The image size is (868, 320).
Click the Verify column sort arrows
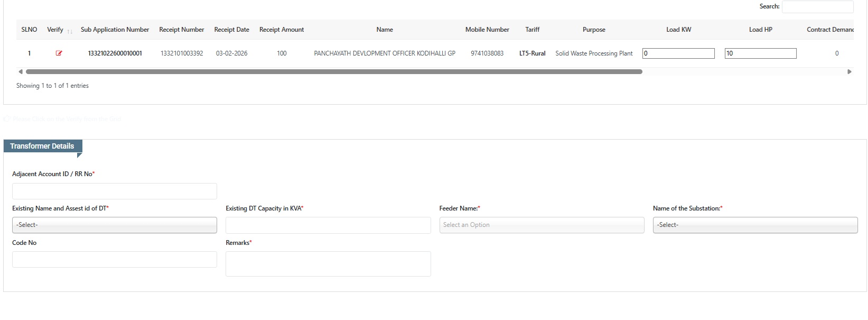tap(70, 31)
